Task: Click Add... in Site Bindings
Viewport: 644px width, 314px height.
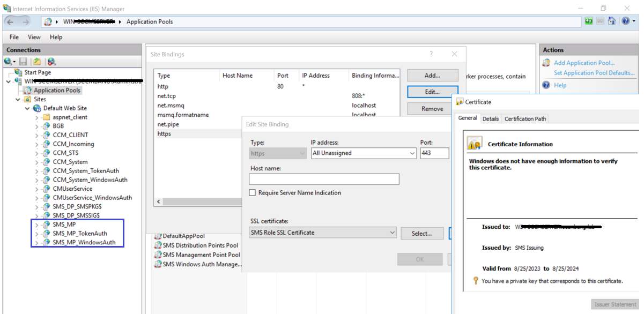Action: (x=432, y=76)
